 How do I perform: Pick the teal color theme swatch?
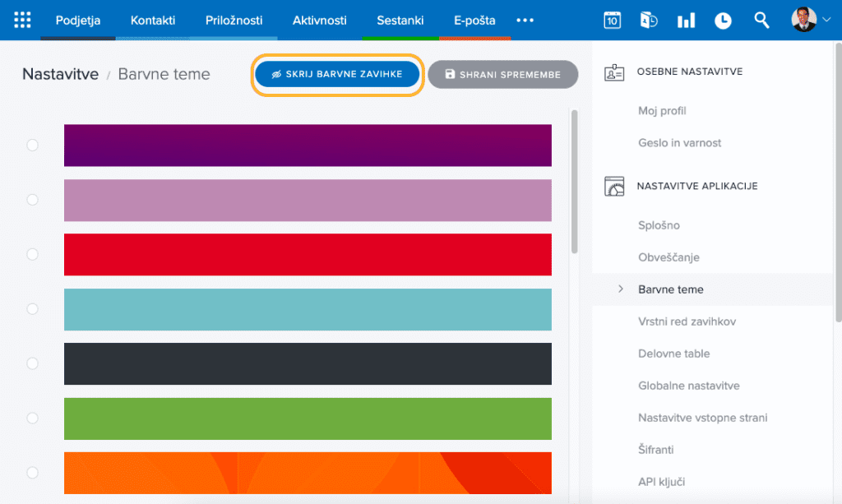click(x=308, y=309)
